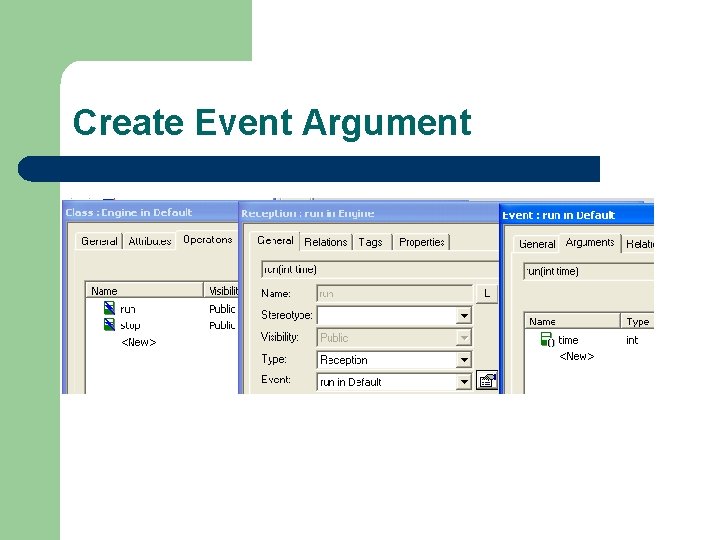Screen dimensions: 720x540
Task: Click <New> row in Event arguments list
Action: click(577, 356)
